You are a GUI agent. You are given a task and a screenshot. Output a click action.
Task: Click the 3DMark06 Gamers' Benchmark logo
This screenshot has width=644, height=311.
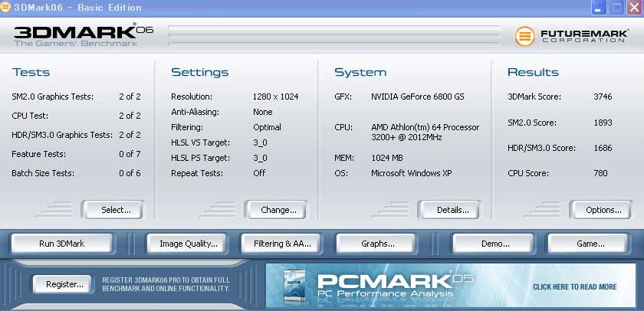click(x=84, y=35)
